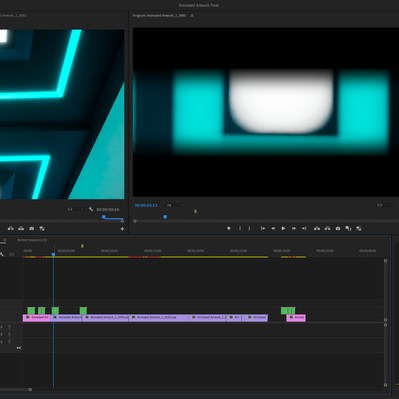Open Source monitor settings wrench

tap(91, 209)
